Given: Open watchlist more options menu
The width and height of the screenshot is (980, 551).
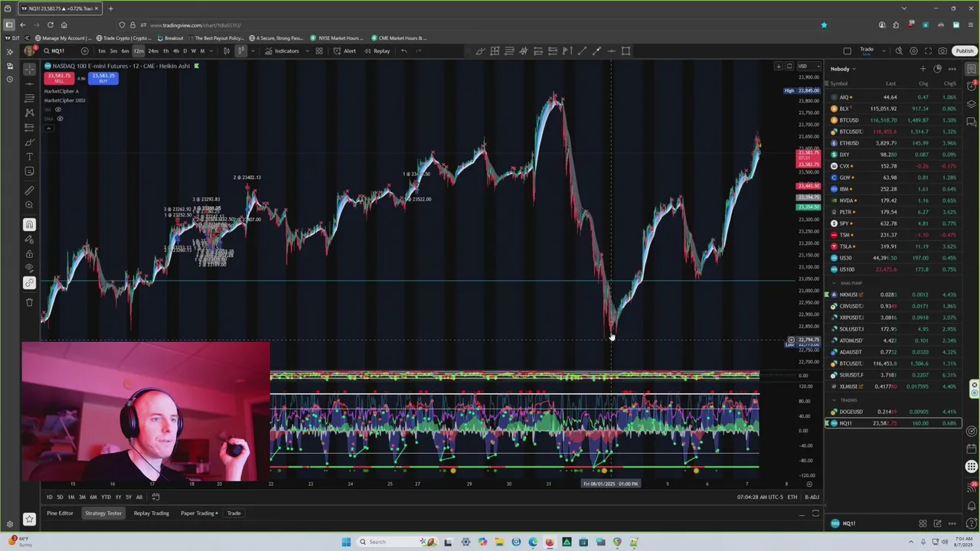Looking at the screenshot, I should (x=952, y=69).
